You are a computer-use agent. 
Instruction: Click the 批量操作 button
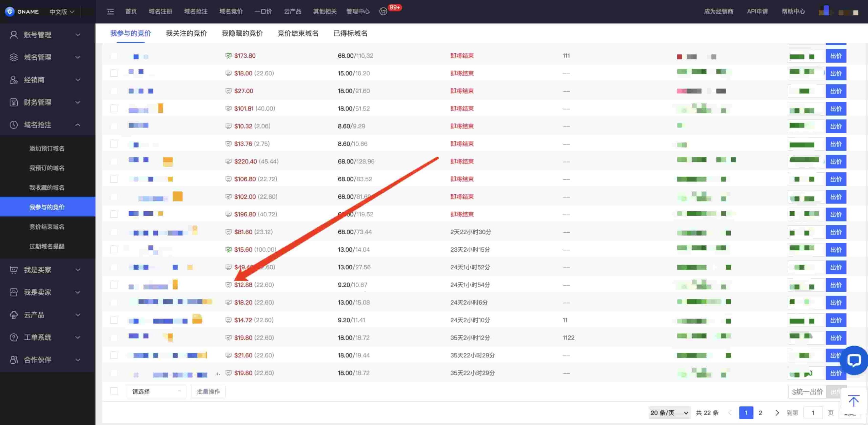click(x=208, y=391)
